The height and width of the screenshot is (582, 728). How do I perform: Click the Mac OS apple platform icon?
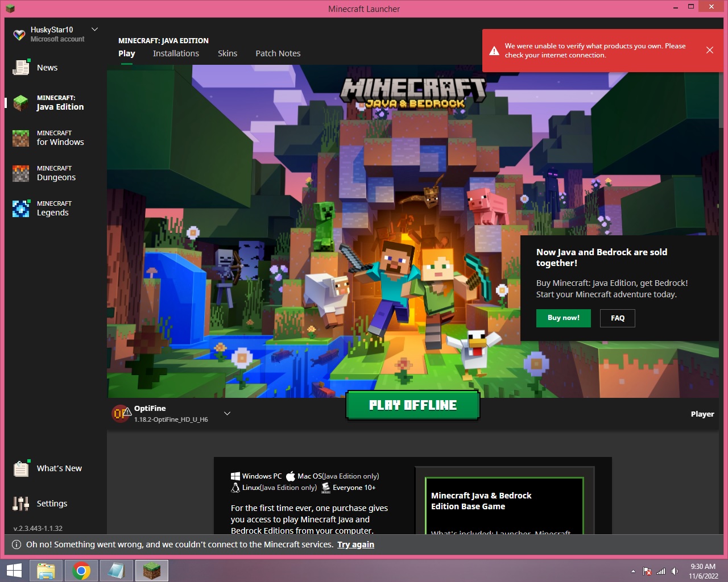click(x=291, y=476)
